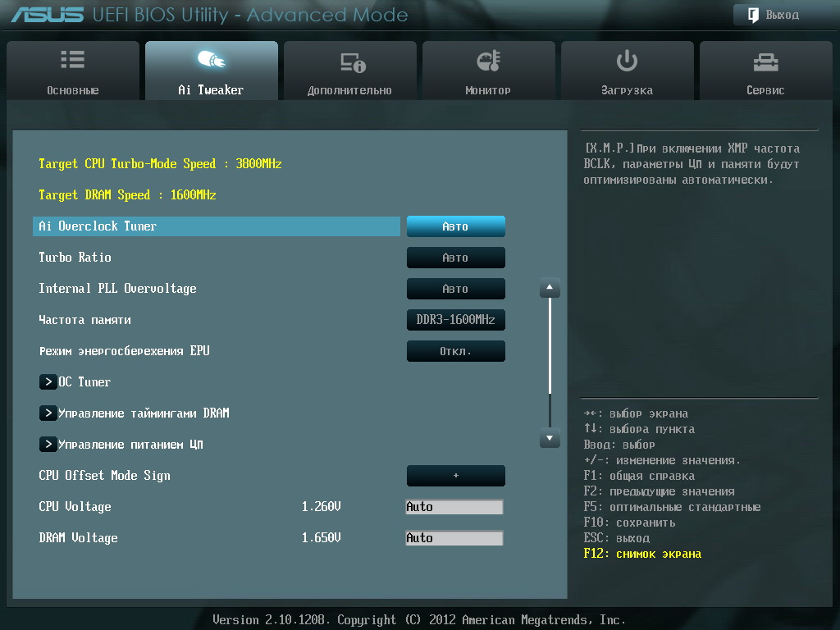Open the Загрузка tab
Screen dimensions: 840x630
(628, 71)
